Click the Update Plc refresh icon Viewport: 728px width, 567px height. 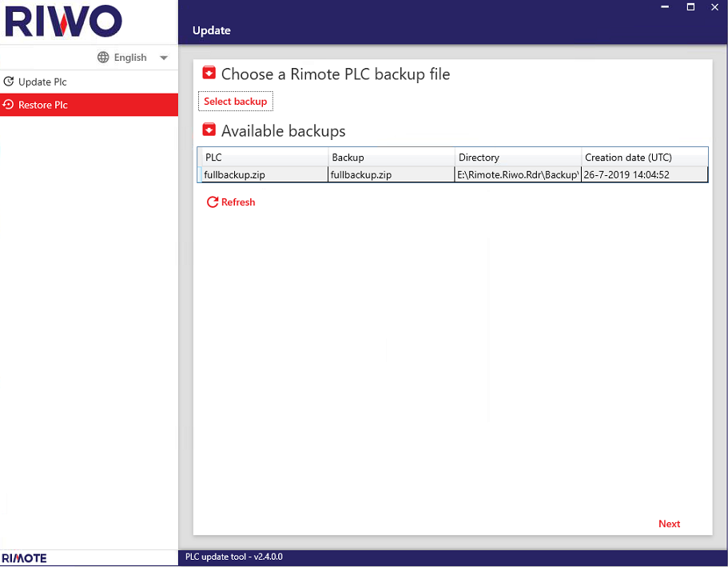(8, 82)
